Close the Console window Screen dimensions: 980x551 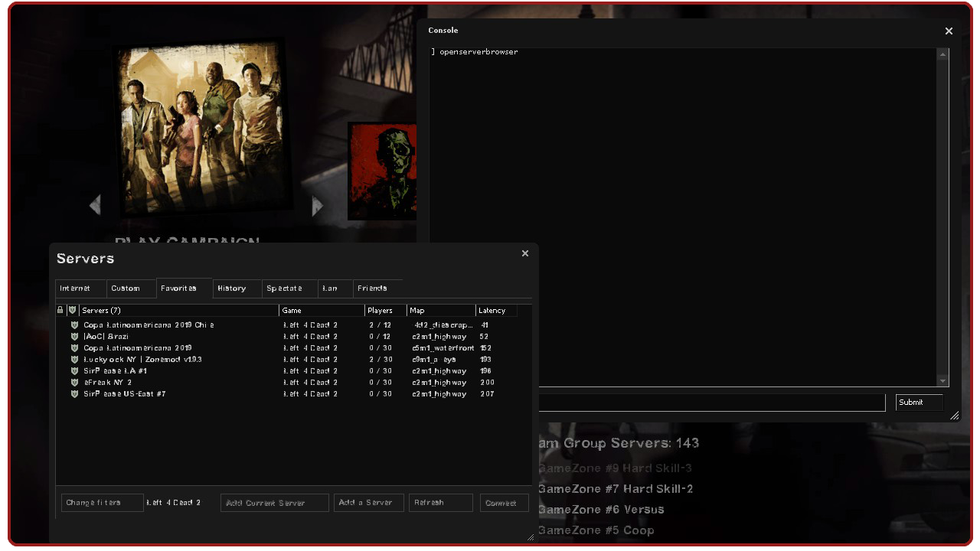pyautogui.click(x=949, y=31)
